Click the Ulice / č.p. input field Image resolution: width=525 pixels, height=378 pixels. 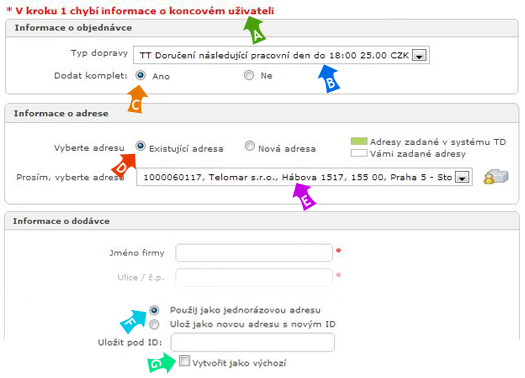(x=254, y=277)
